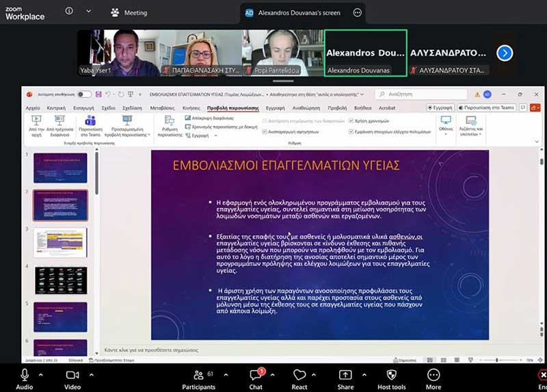Toggle the Χρήση χρονισμών checkbox
The height and width of the screenshot is (392, 547).
pos(351,120)
